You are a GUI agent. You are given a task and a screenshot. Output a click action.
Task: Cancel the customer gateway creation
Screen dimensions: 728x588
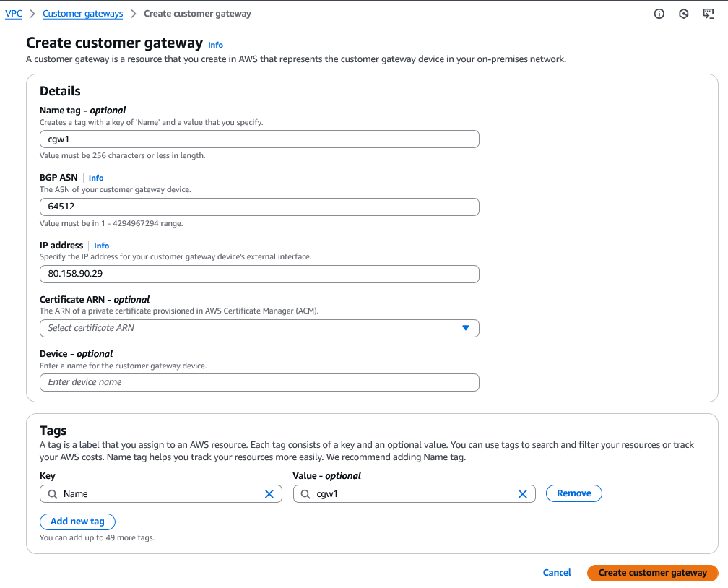tap(557, 573)
